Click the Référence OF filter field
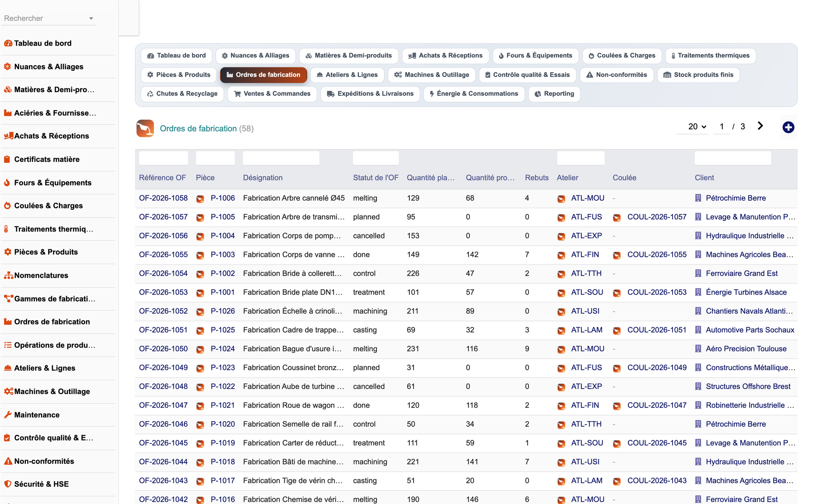The width and height of the screenshot is (815, 504). click(163, 158)
